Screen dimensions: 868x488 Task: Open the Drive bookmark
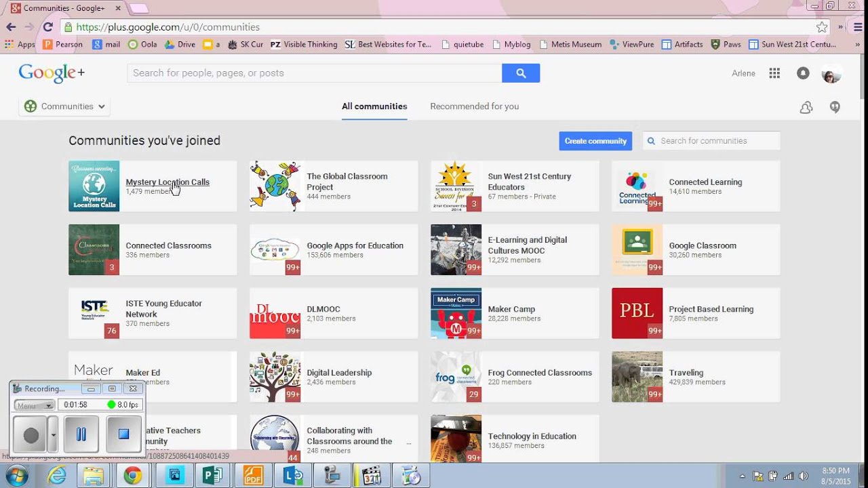pos(180,45)
